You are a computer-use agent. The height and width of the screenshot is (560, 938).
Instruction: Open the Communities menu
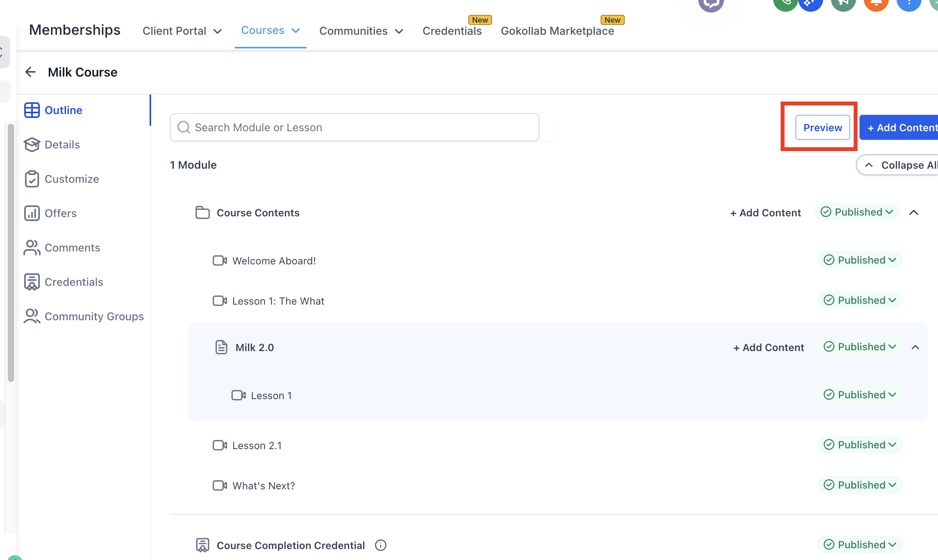[x=360, y=31]
